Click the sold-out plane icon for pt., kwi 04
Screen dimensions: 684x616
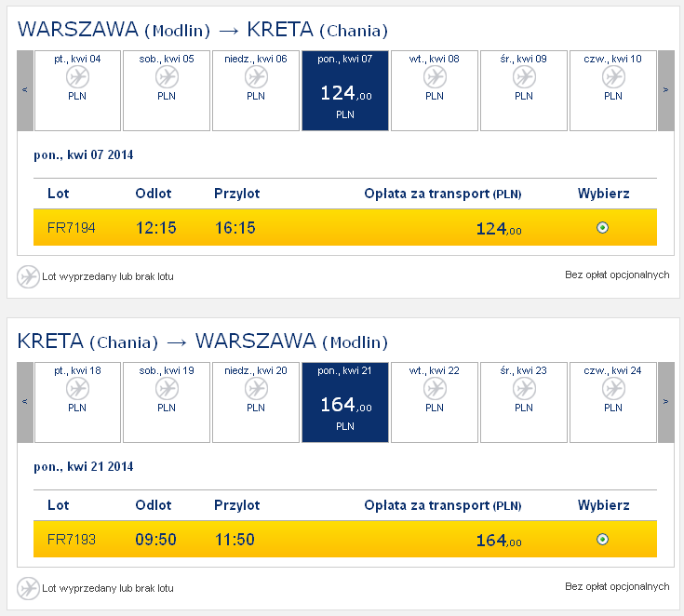point(77,77)
